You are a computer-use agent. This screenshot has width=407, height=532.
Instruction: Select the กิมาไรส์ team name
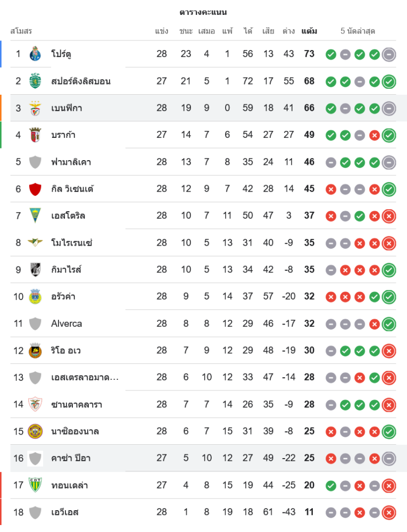67,270
